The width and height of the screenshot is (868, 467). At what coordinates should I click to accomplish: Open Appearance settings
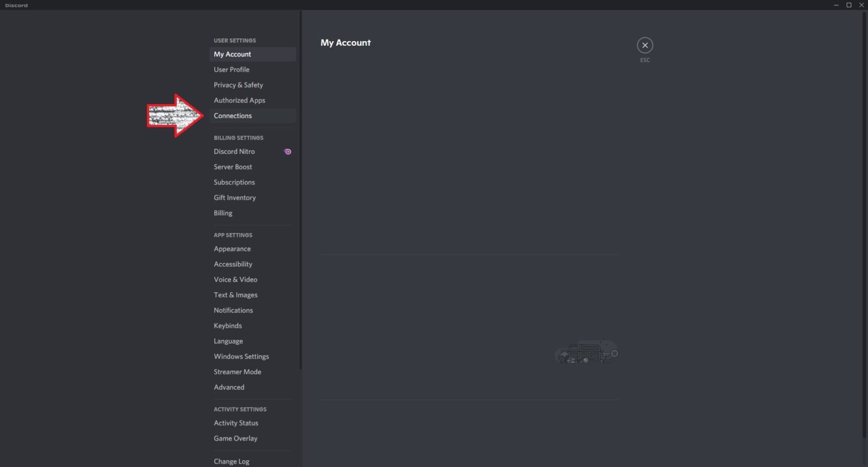click(x=232, y=249)
